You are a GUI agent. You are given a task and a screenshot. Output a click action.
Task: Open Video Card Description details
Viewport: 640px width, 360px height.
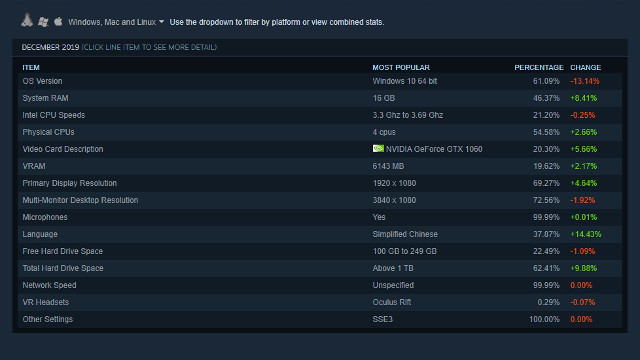(320, 149)
